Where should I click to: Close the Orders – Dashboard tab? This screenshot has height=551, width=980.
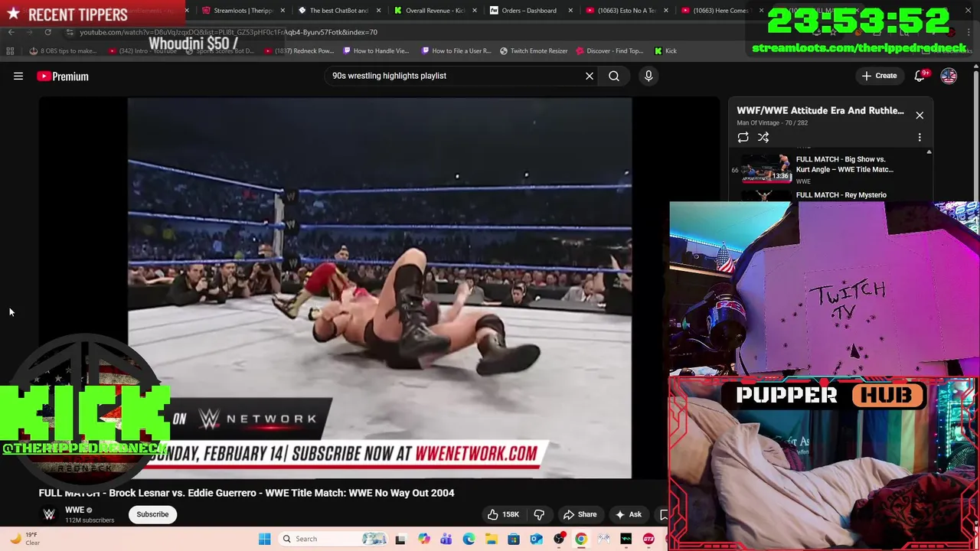pos(570,11)
